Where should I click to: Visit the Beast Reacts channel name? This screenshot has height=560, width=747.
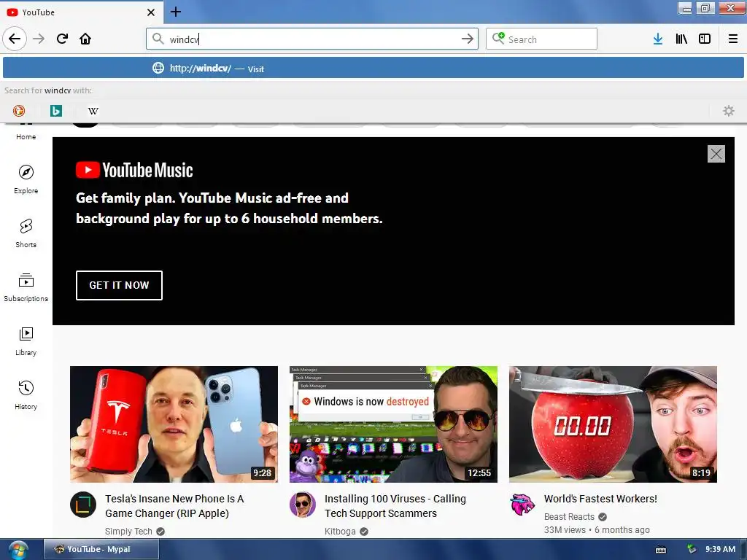(569, 517)
